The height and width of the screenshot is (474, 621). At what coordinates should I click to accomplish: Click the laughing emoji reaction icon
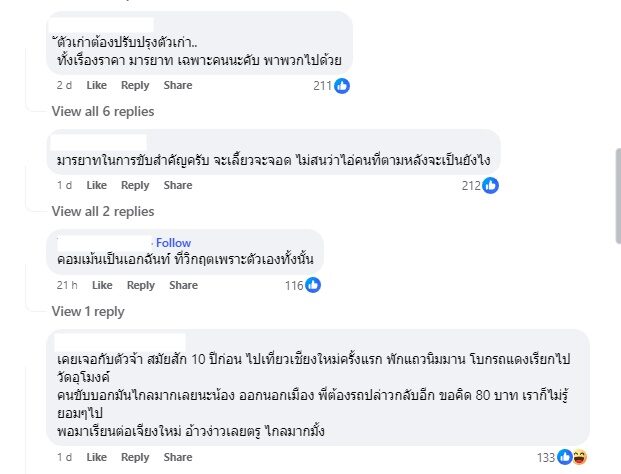(x=579, y=457)
